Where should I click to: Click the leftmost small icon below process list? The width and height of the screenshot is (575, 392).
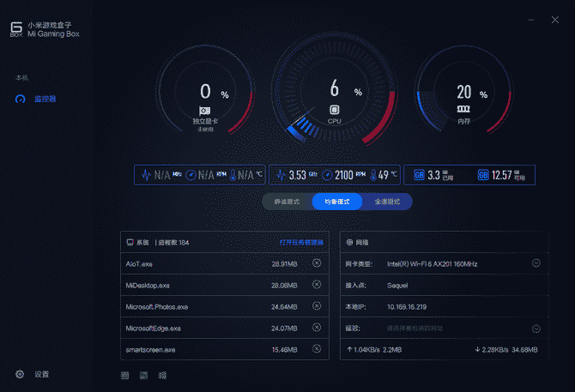tap(125, 375)
